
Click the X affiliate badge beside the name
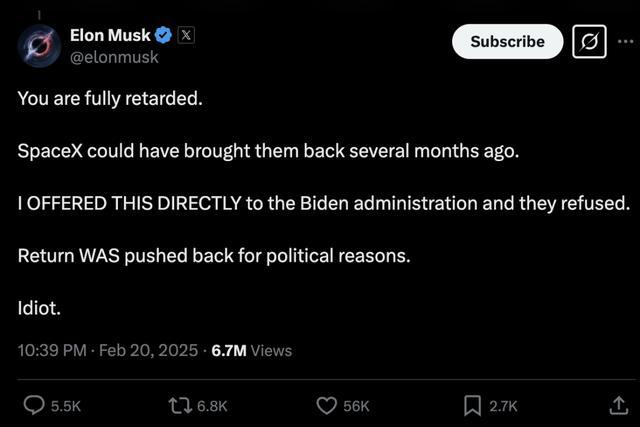pos(186,35)
